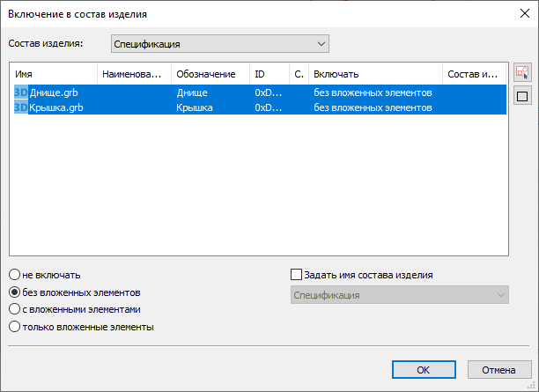The height and width of the screenshot is (392, 539).
Task: Sort by the 'Имя' column header
Action: (53, 74)
